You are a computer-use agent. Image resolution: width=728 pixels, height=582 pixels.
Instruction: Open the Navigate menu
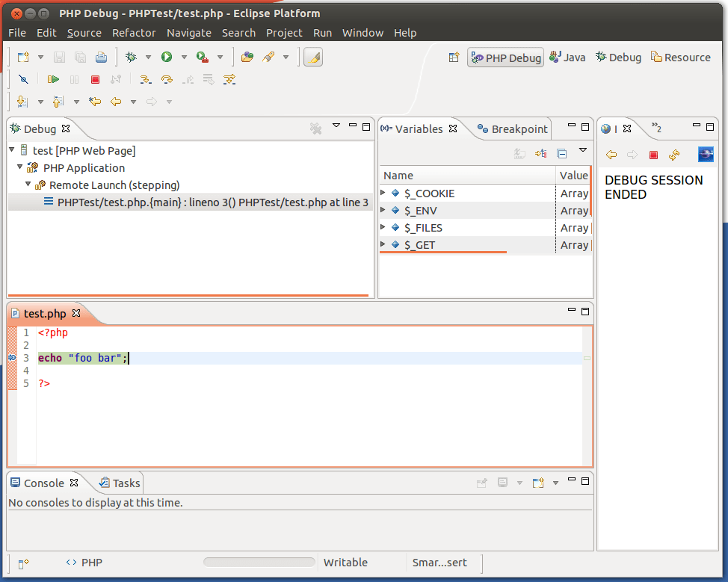[189, 33]
